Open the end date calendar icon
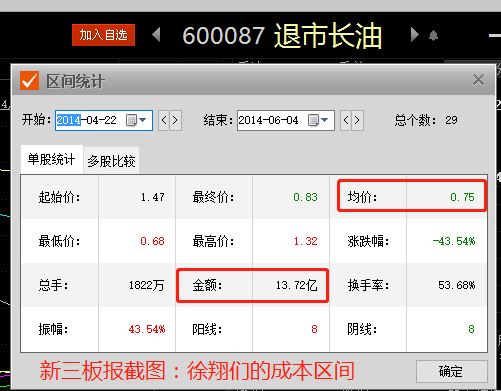 pyautogui.click(x=313, y=120)
